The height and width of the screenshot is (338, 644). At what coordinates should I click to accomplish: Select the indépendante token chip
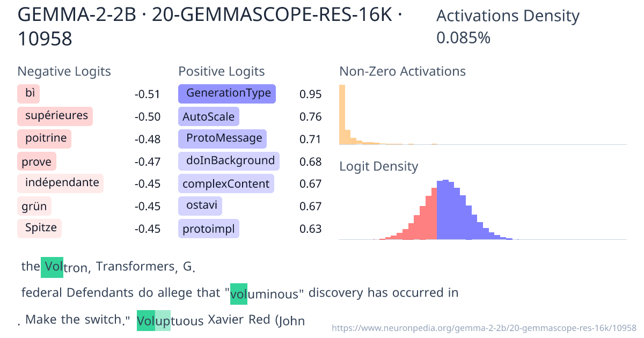[x=60, y=183]
